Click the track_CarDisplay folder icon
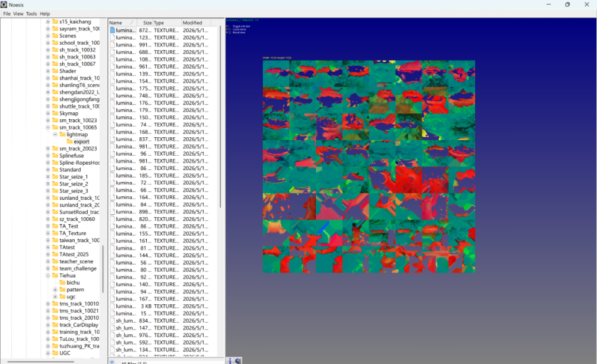This screenshot has width=597, height=364. coord(55,325)
